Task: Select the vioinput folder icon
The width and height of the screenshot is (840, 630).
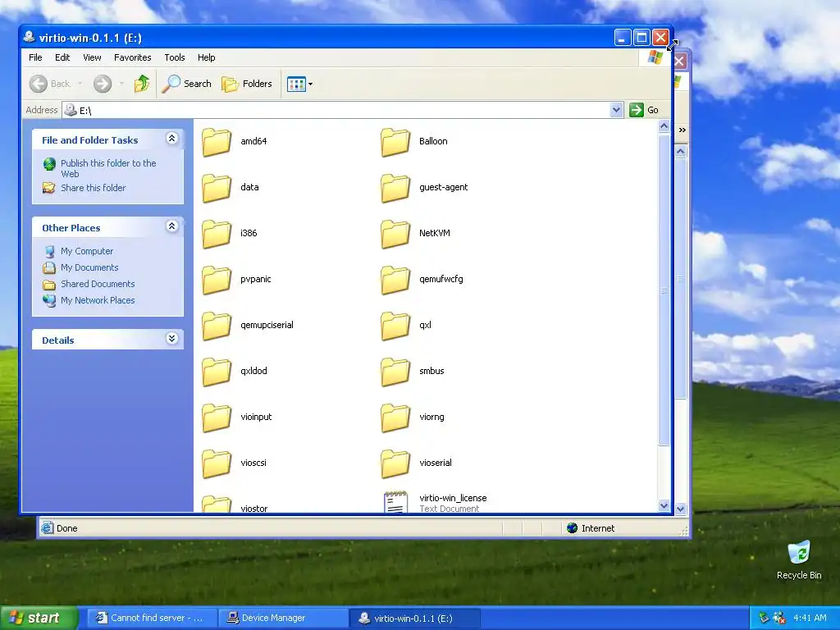Action: [217, 418]
